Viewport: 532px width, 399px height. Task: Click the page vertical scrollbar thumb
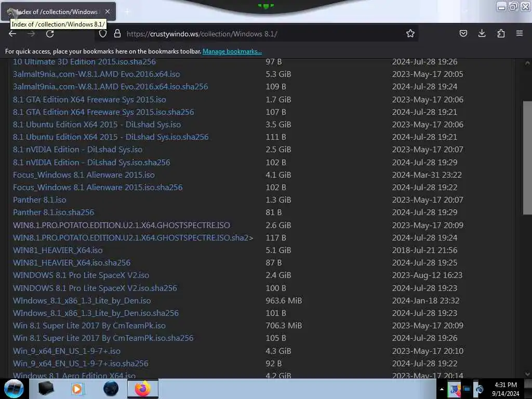[x=527, y=157]
